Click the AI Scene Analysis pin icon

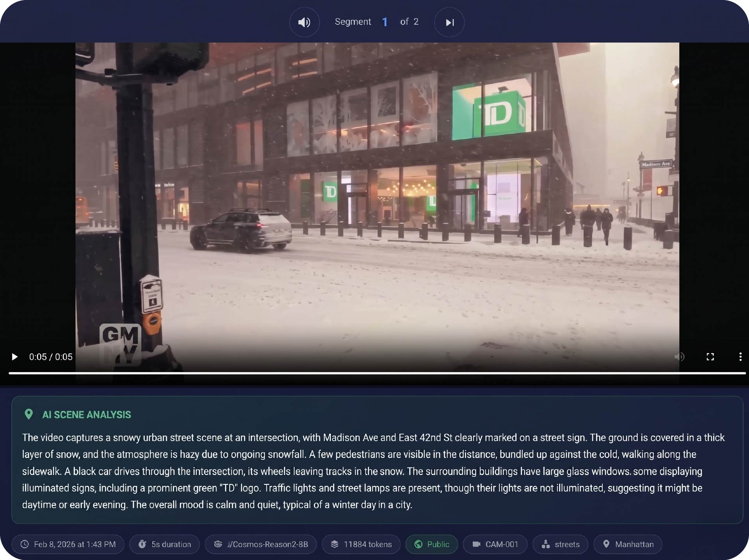(28, 414)
